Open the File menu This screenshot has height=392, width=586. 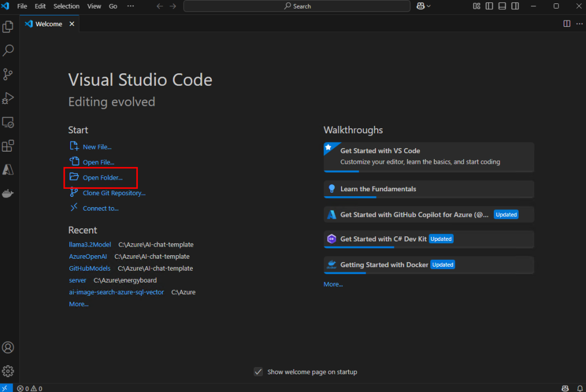click(x=22, y=6)
